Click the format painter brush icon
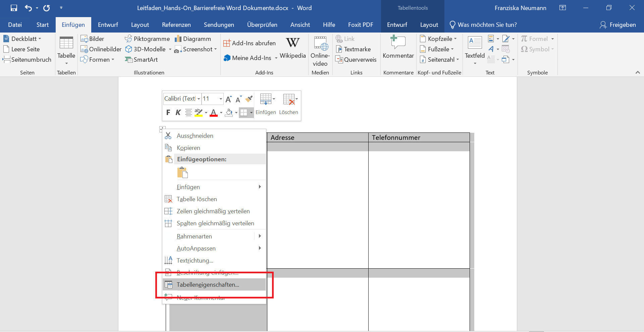The height and width of the screenshot is (332, 644). (249, 99)
